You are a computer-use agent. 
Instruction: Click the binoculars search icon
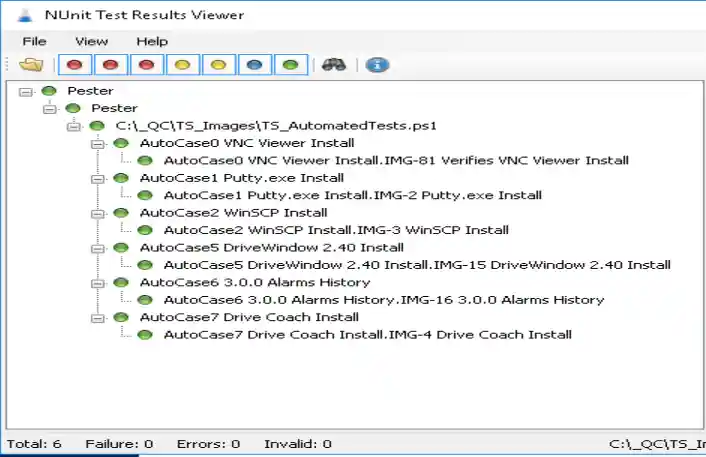click(x=334, y=65)
